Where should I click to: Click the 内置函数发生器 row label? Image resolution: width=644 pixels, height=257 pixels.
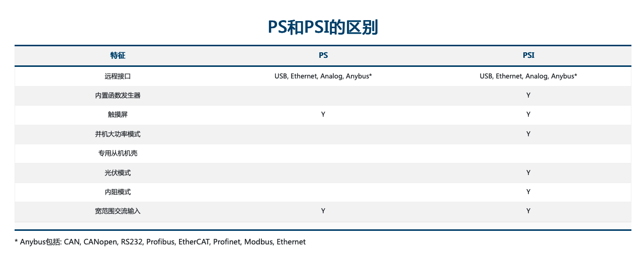118,96
